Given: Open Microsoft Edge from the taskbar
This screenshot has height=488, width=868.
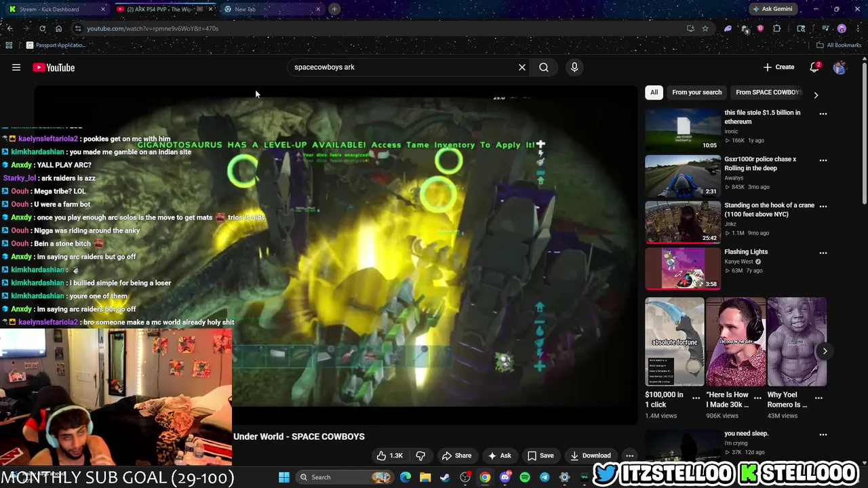Looking at the screenshot, I should [406, 477].
